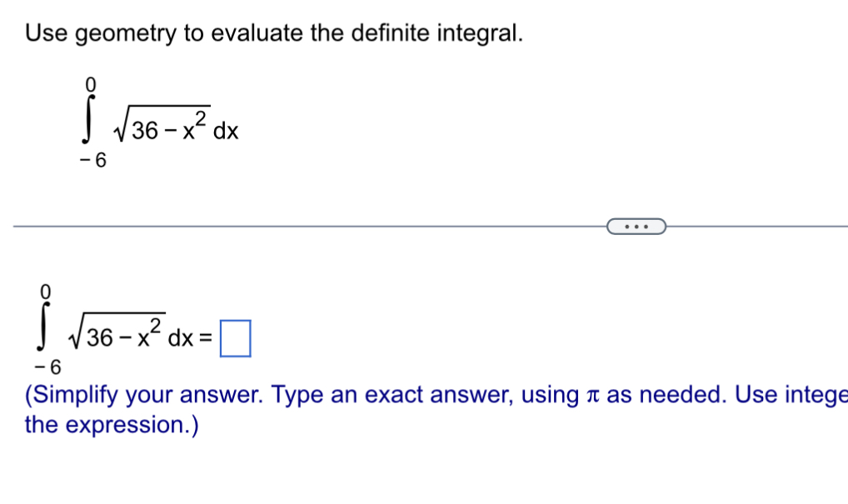Click the upper bound value 0
848x504 pixels.
92,86
